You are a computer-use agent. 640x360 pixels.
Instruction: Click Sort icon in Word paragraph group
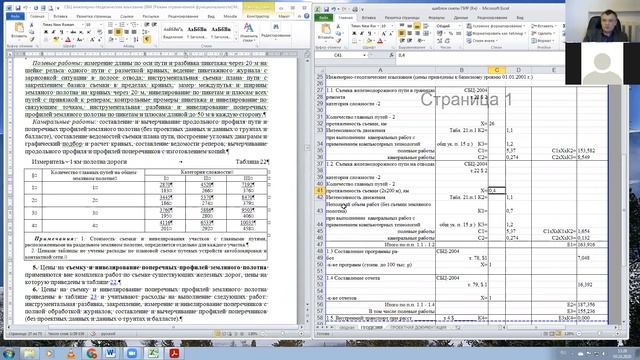click(136, 39)
